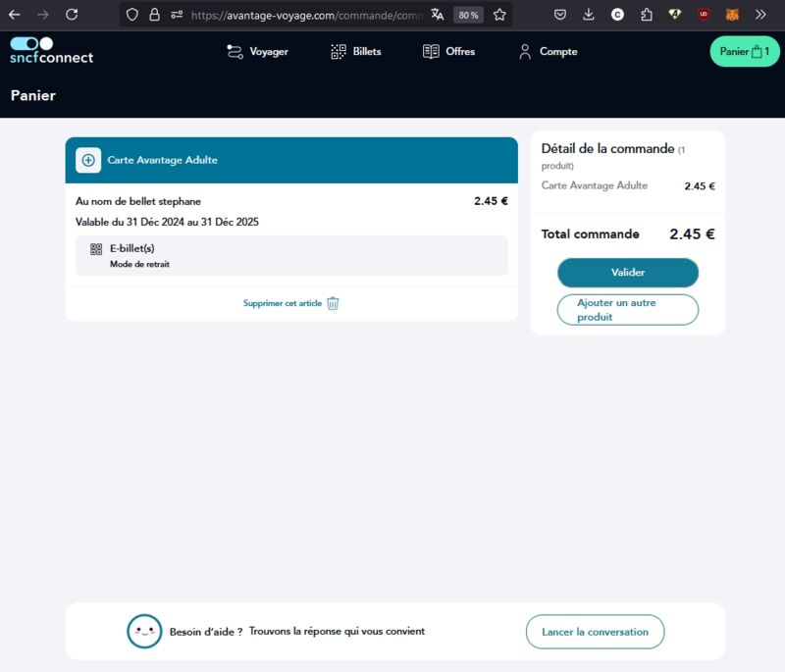Screen dimensions: 785x672
Task: Click the round C extension icon
Action: pyautogui.click(x=618, y=15)
